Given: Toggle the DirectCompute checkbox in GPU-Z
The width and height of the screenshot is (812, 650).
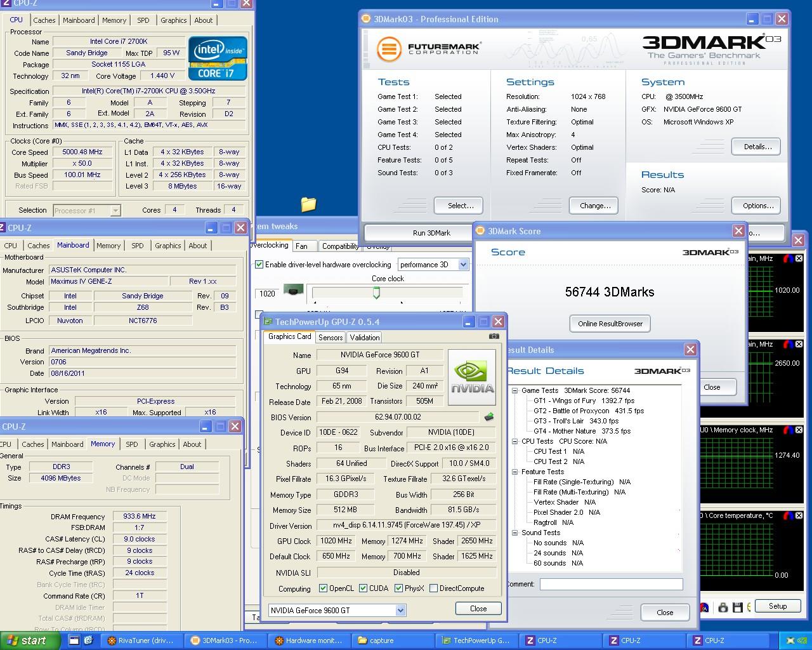Looking at the screenshot, I should (x=433, y=588).
